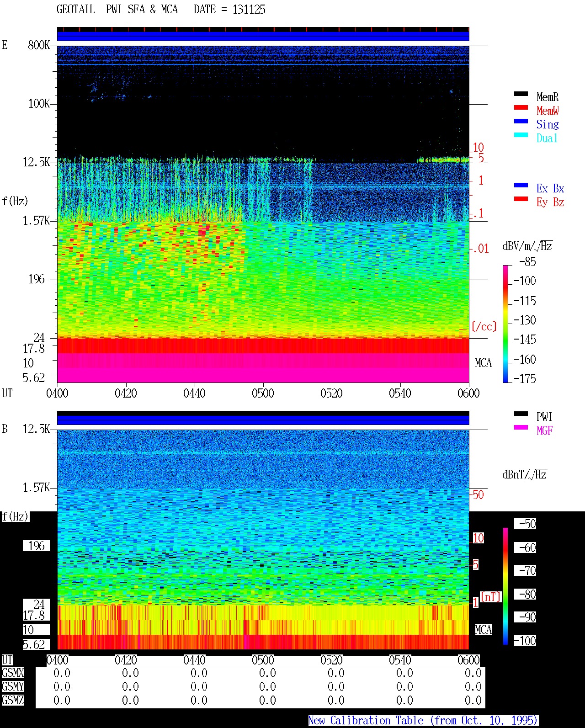Click the dBV/m/√Hz vertical color scale bar
This screenshot has height=728, width=585.
pos(505,324)
